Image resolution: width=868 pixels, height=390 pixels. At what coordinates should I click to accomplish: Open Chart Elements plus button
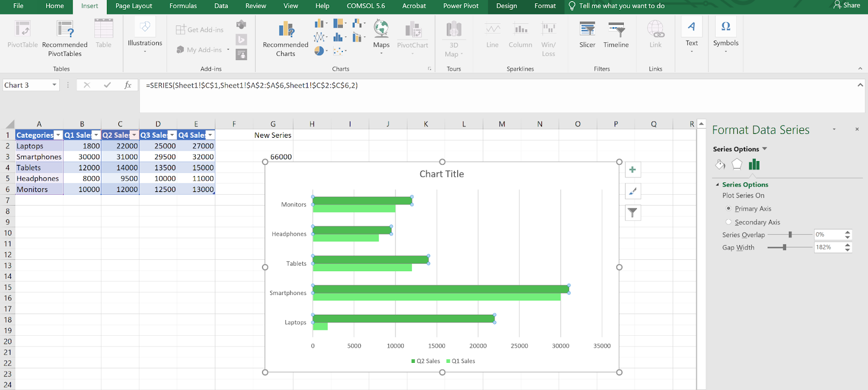click(633, 170)
